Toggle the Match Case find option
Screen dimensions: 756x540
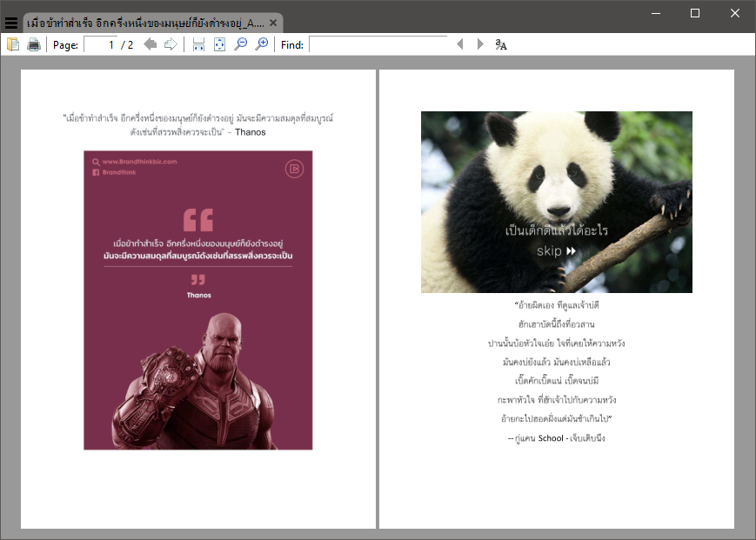point(501,45)
